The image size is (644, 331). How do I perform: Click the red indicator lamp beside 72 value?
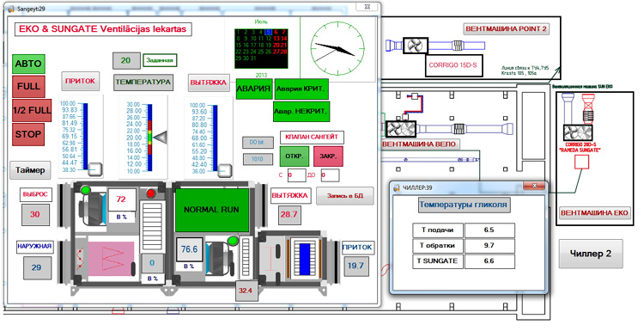[x=151, y=193]
